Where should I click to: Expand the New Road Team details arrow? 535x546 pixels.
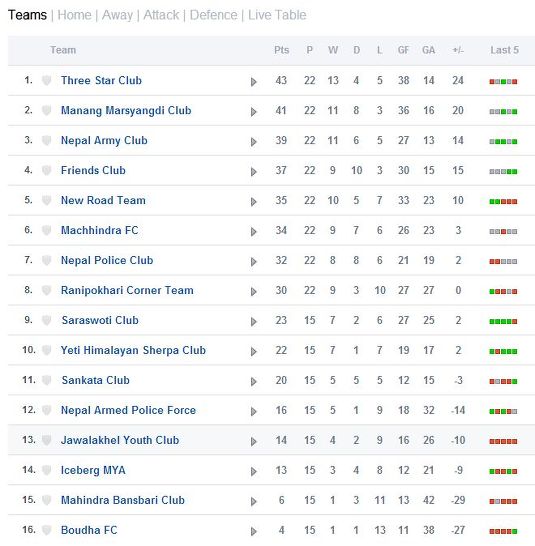(254, 202)
